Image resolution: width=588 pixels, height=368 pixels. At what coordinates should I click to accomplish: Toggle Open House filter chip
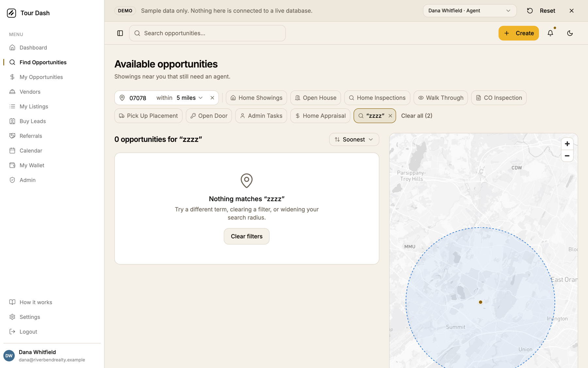(316, 98)
